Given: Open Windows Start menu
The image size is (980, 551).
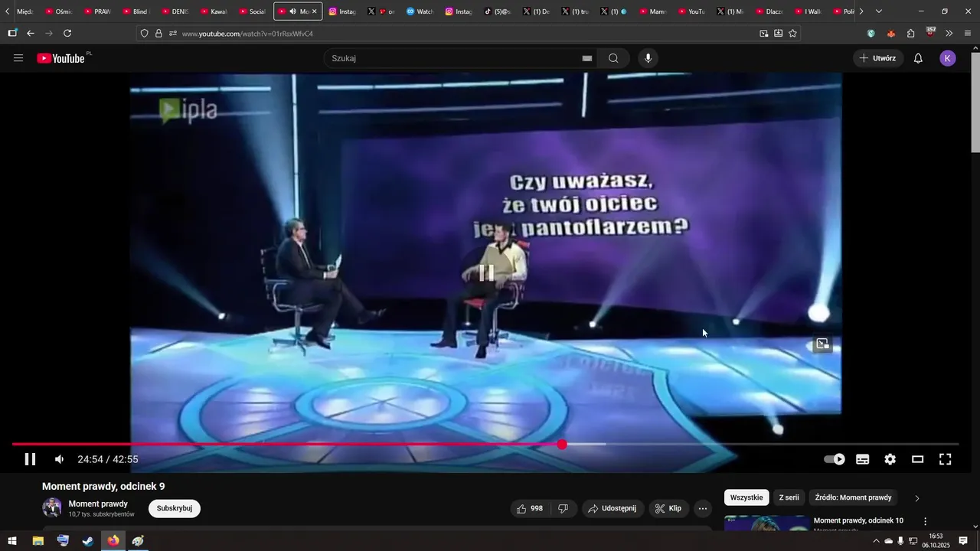Looking at the screenshot, I should (12, 540).
